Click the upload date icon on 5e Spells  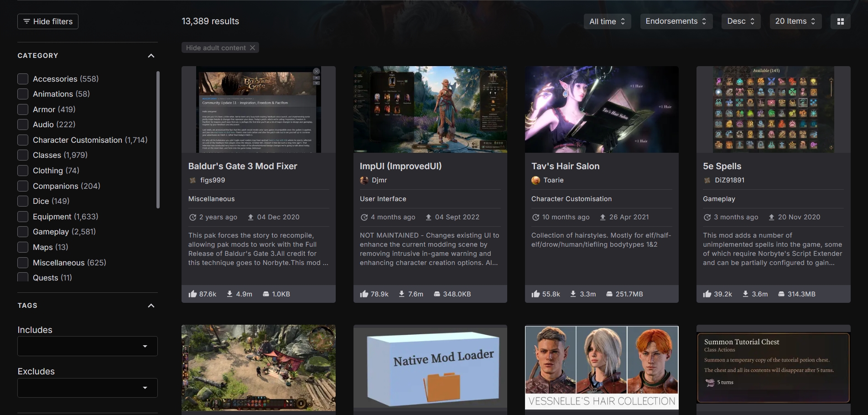771,217
